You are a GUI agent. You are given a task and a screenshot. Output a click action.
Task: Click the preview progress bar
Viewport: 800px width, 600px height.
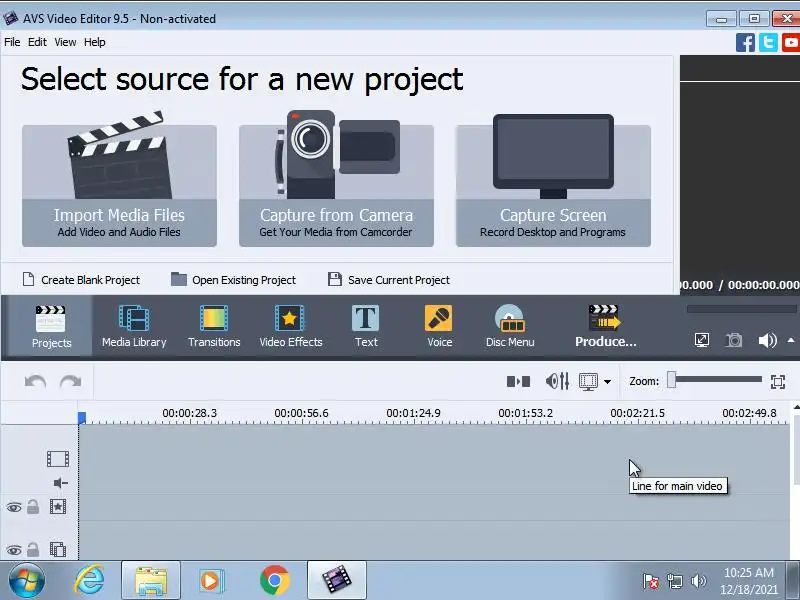click(x=741, y=309)
